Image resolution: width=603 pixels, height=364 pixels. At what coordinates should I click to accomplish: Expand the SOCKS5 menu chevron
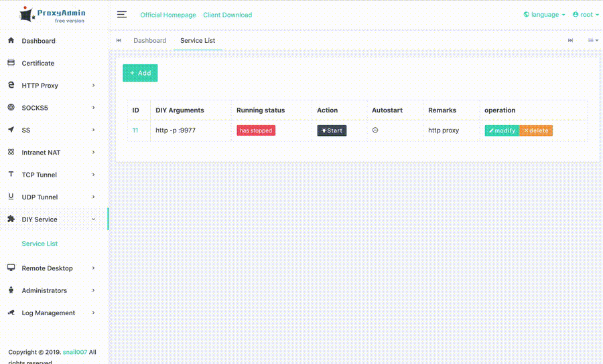pos(93,108)
